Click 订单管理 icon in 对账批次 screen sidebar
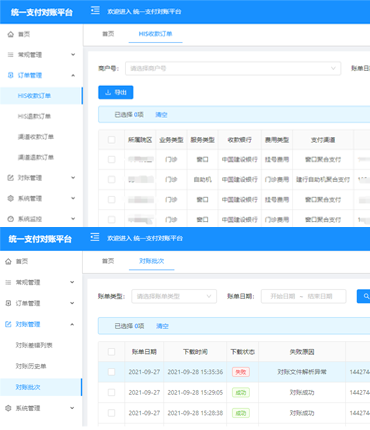370x430 pixels. tap(9, 303)
